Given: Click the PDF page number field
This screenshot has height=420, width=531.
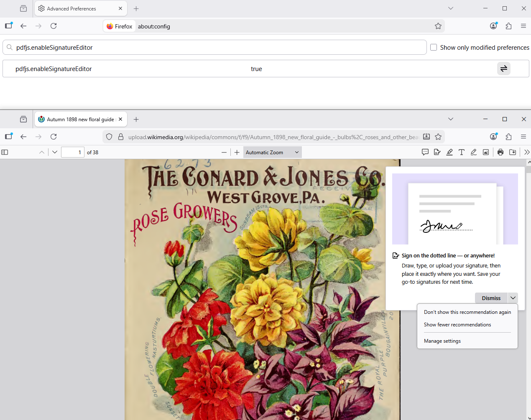Looking at the screenshot, I should pos(72,153).
